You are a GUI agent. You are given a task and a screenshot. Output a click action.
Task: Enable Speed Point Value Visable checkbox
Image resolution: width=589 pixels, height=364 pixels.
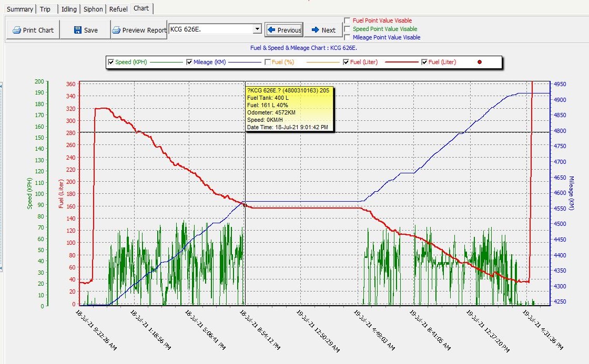[347, 29]
